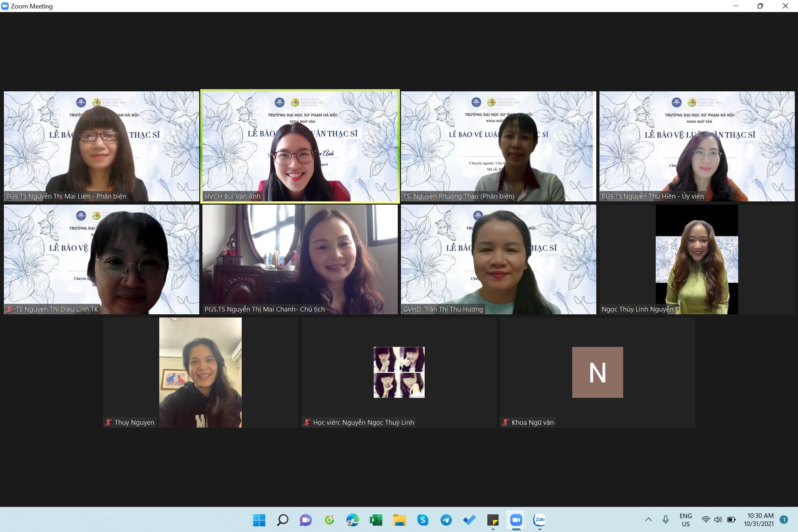
Task: Expand the hidden system tray icons chevron
Action: (648, 520)
